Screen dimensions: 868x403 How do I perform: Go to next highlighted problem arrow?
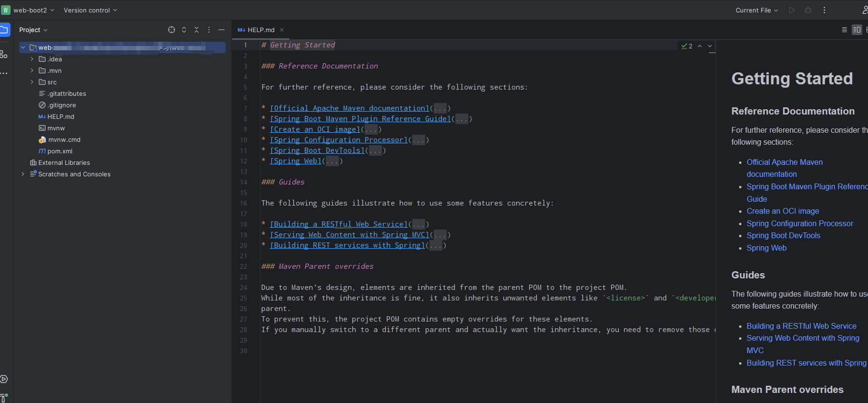click(x=710, y=46)
